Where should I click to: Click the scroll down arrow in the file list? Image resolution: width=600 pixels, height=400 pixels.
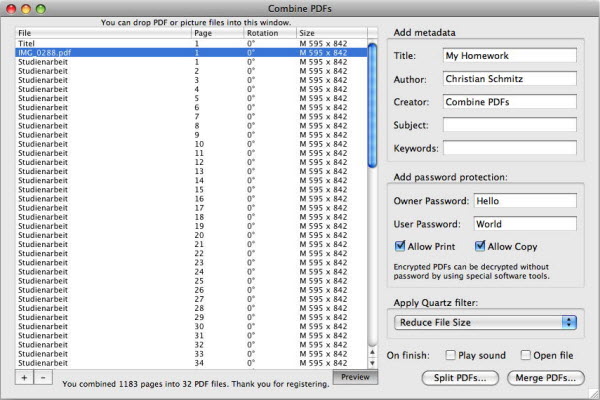(372, 363)
